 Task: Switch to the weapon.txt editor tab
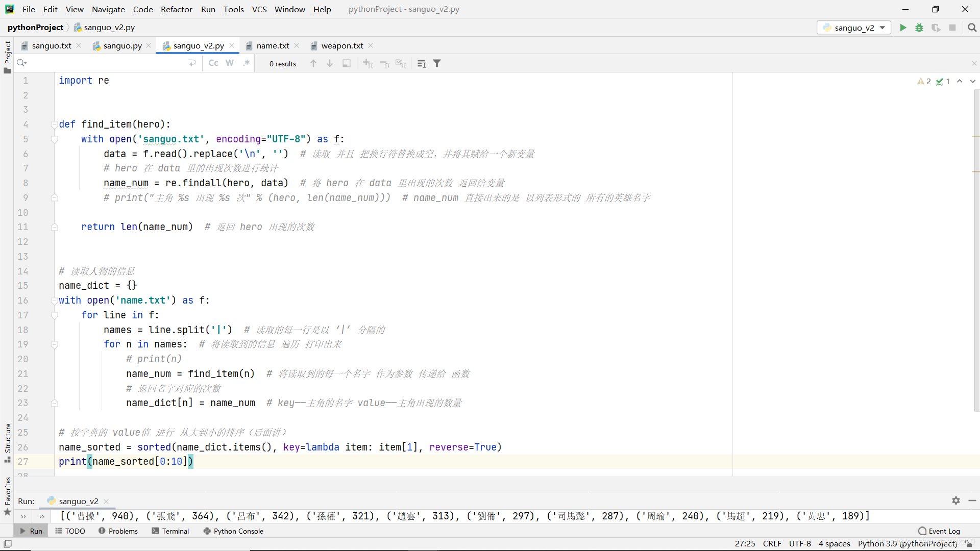(342, 46)
